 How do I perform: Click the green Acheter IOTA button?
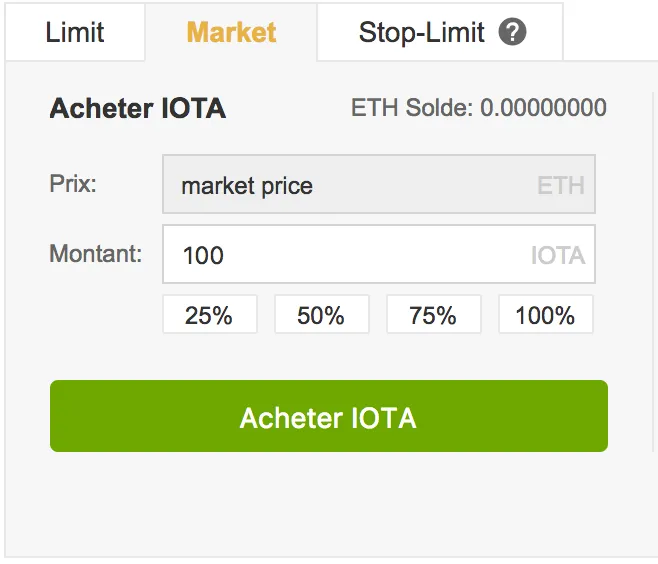pyautogui.click(x=329, y=416)
